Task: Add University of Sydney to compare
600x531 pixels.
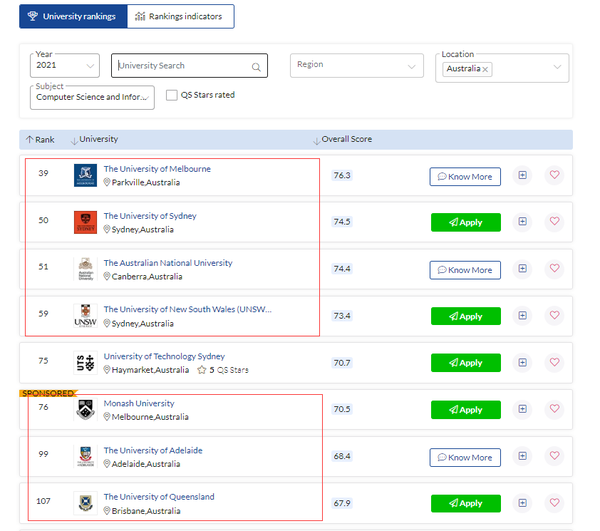Action: pos(522,222)
